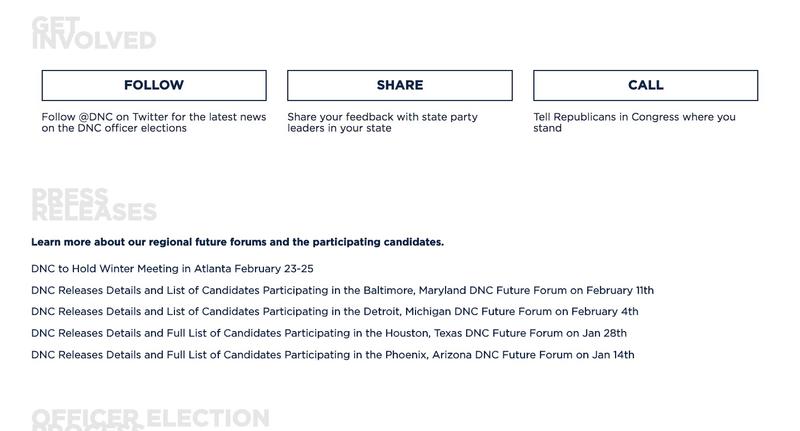Click the word Twitter under FOLLOW

(150, 117)
